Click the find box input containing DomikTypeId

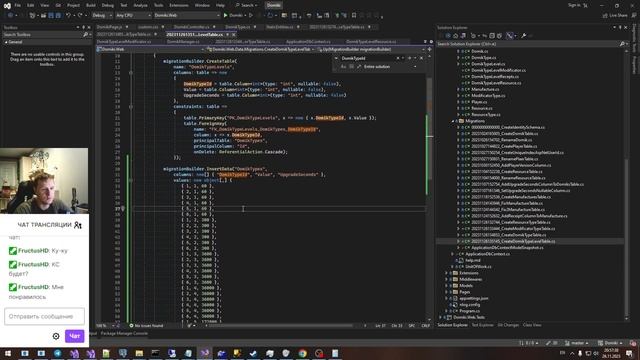pyautogui.click(x=367, y=58)
